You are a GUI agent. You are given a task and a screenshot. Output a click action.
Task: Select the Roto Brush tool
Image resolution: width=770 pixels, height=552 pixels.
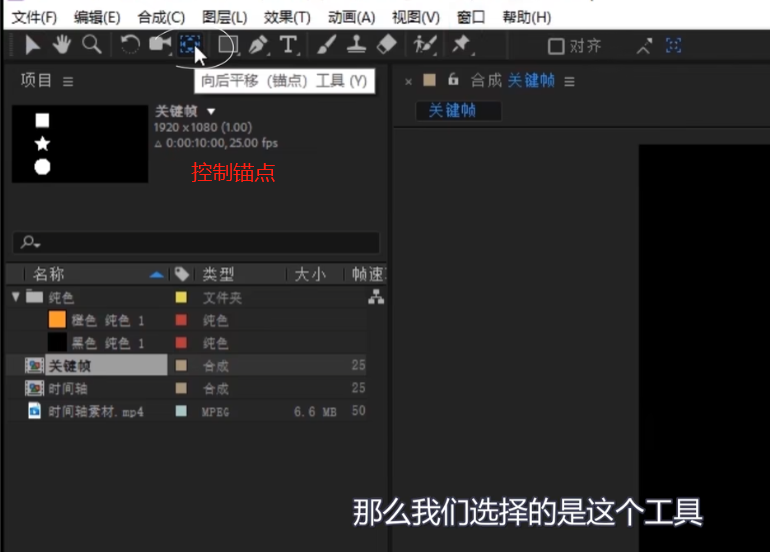coord(424,45)
